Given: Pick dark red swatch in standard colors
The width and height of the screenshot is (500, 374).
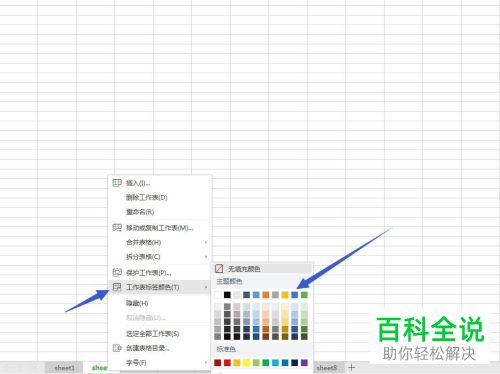Looking at the screenshot, I should coord(218,362).
